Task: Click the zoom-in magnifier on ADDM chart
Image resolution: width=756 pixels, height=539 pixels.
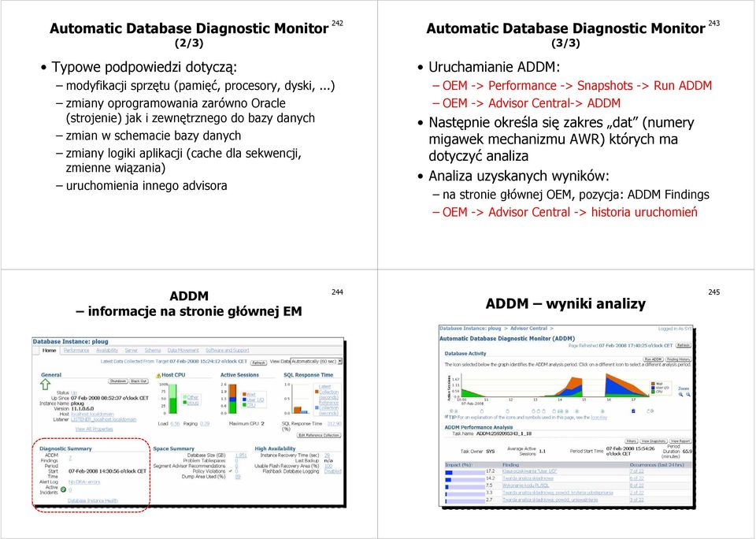Action: pyautogui.click(x=680, y=394)
